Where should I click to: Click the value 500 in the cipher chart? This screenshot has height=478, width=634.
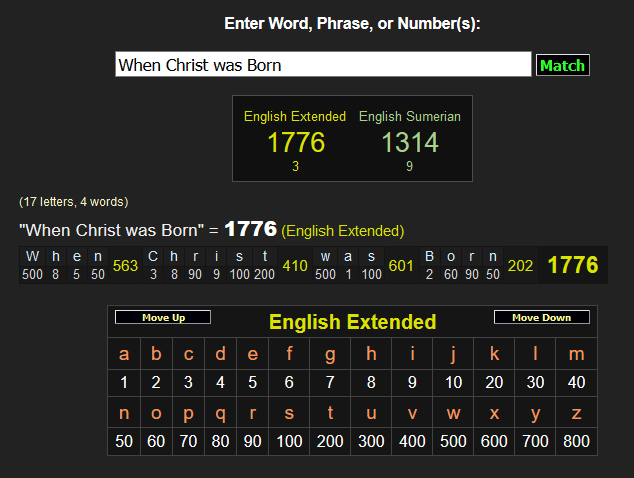click(x=453, y=441)
